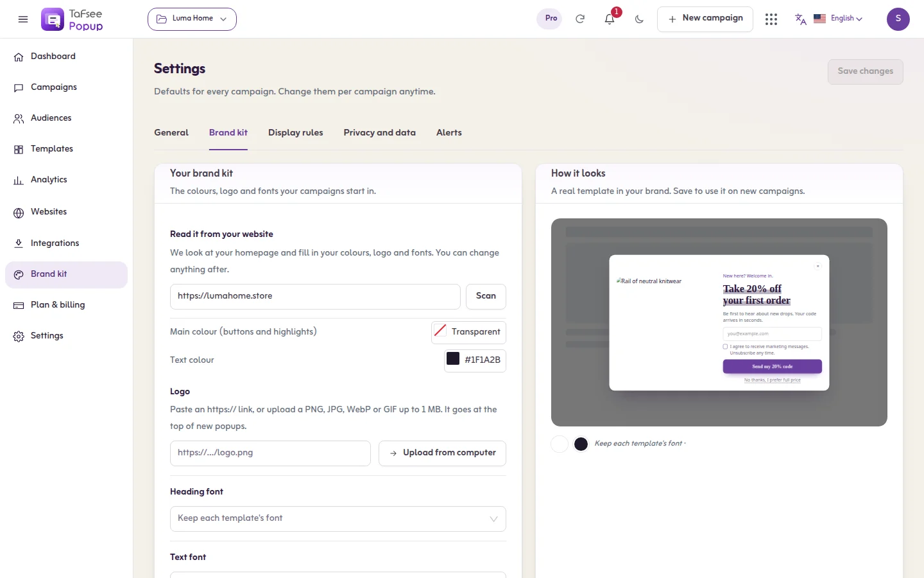Click the Scan button

pos(486,297)
